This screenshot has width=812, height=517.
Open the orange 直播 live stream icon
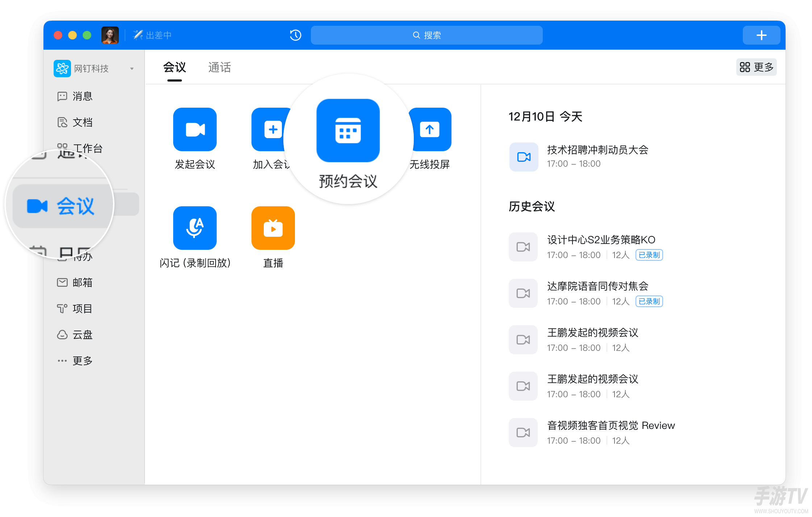pyautogui.click(x=273, y=228)
